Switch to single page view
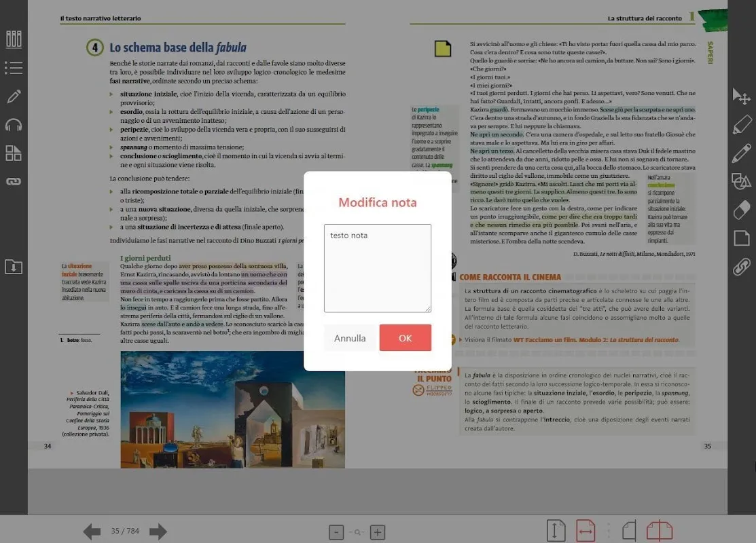The width and height of the screenshot is (756, 543). click(x=629, y=531)
